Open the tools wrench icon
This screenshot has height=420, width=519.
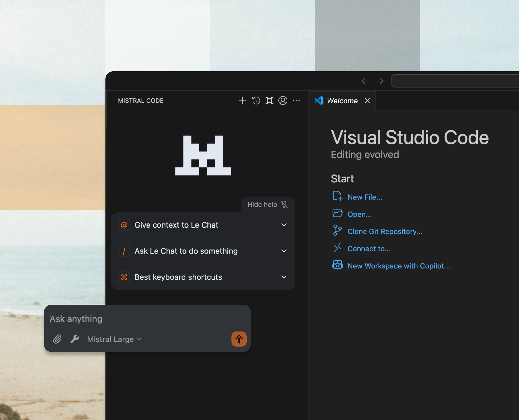75,339
